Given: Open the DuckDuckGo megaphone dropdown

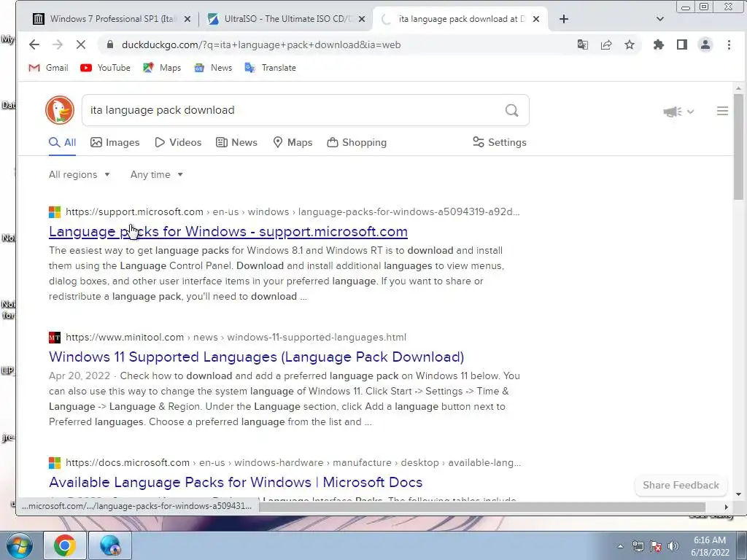Looking at the screenshot, I should click(678, 112).
